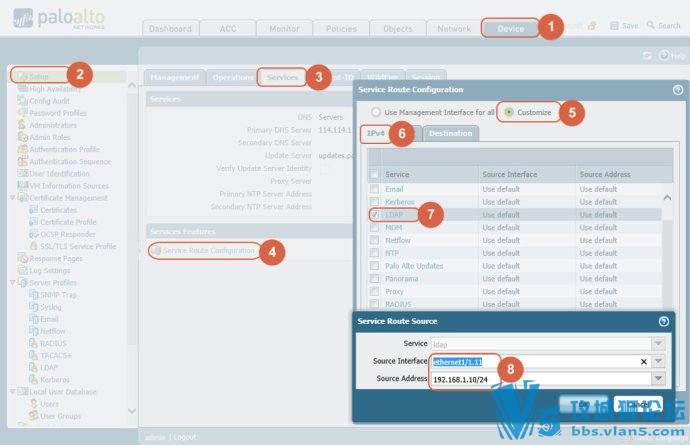Open the ACC tab
690x445 pixels.
pos(228,29)
